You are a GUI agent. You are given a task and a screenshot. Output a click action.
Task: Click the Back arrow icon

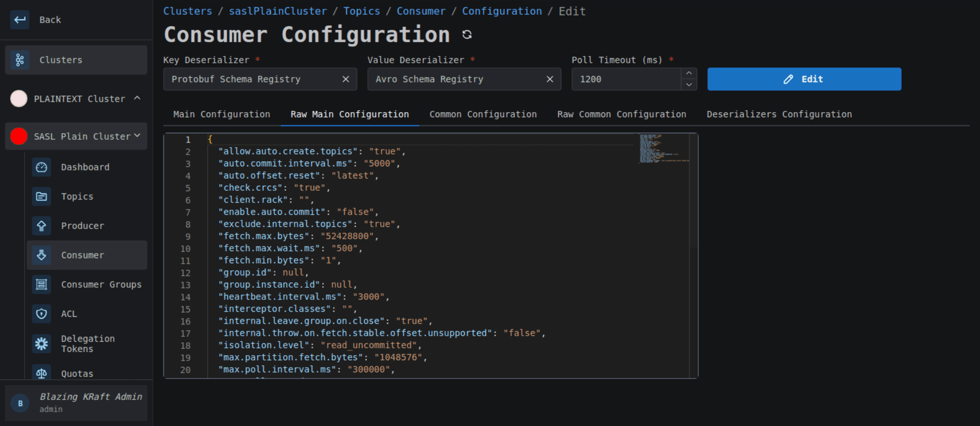pos(20,20)
